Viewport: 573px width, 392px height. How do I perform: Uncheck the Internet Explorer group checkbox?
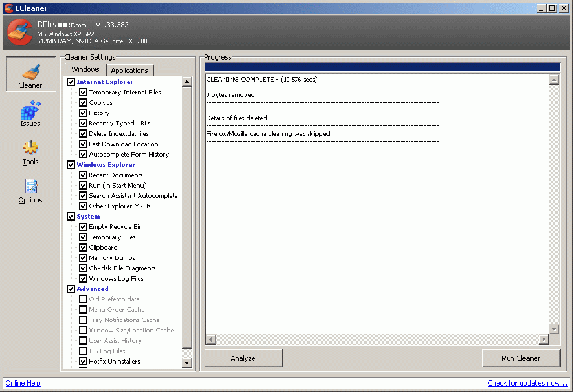tap(71, 82)
